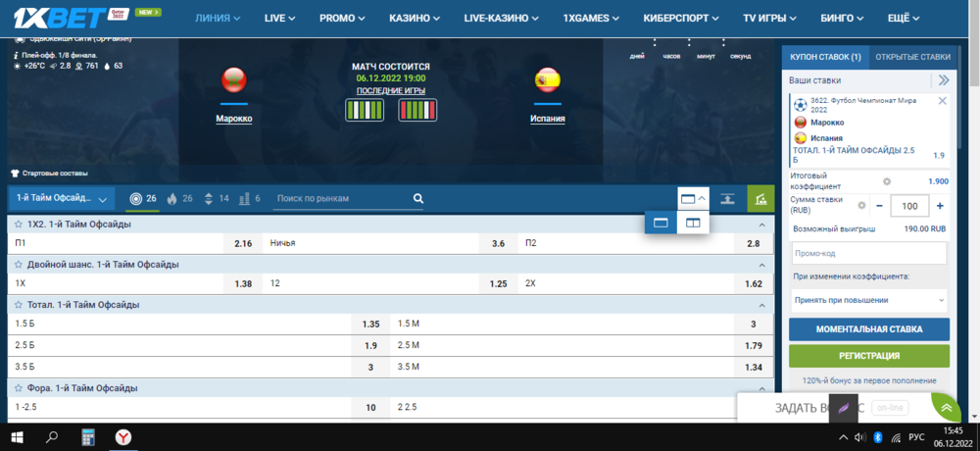Switch to КУПОН СТАВОК tab
980x451 pixels.
[x=825, y=57]
